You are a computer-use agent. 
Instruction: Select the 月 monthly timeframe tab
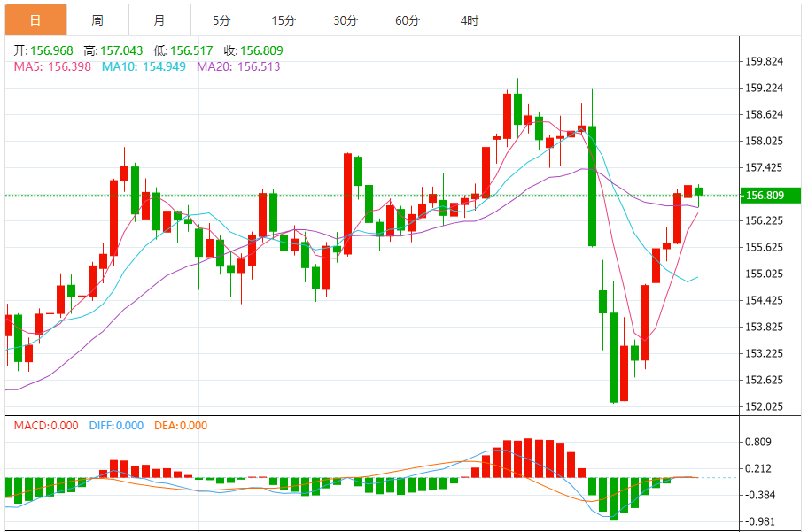[x=159, y=19]
